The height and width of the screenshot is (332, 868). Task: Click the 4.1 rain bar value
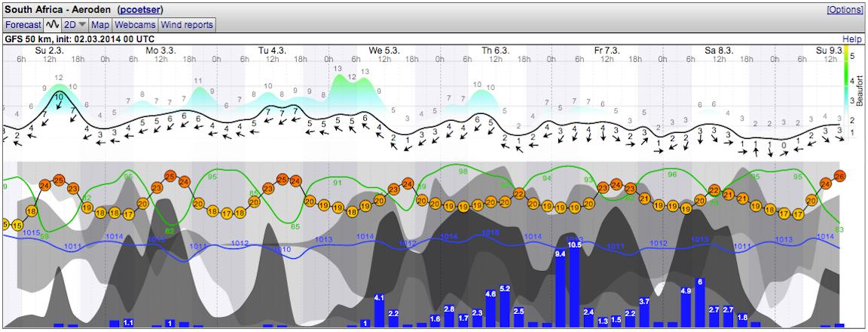tap(379, 298)
